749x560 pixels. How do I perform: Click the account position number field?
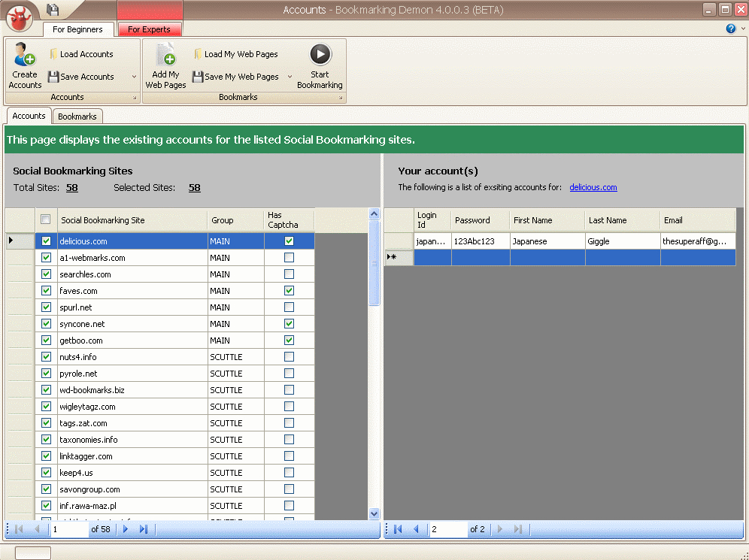[448, 529]
